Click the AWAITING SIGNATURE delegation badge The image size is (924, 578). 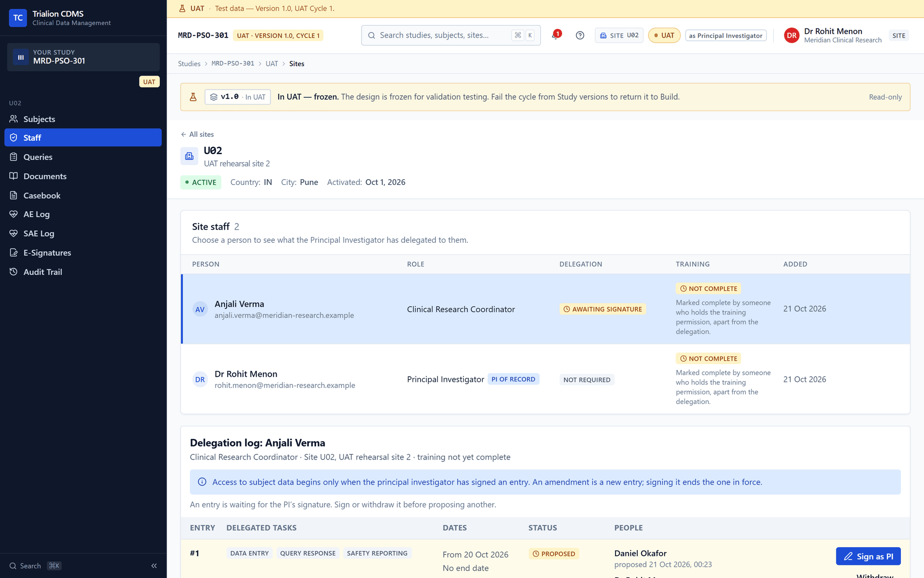point(603,309)
